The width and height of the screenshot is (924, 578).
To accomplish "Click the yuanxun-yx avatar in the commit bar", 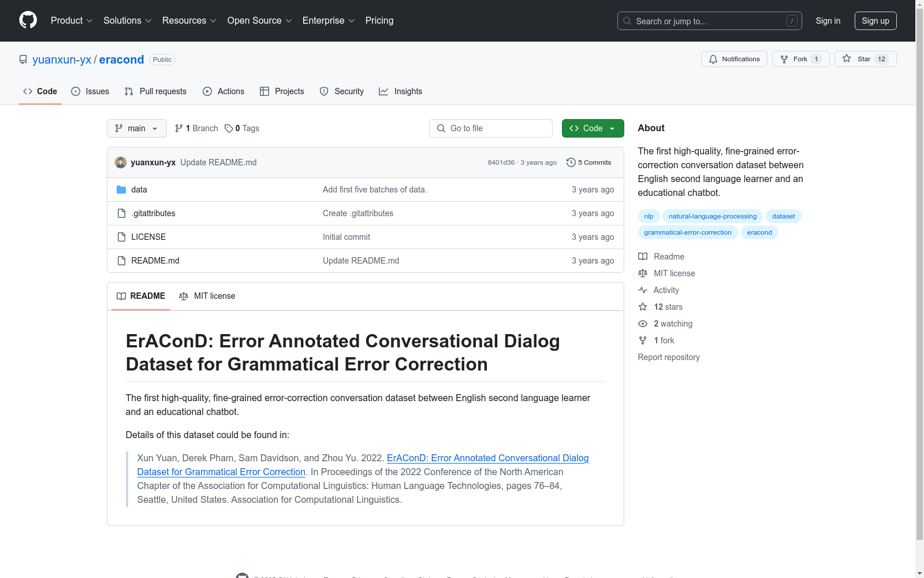I will click(x=121, y=162).
